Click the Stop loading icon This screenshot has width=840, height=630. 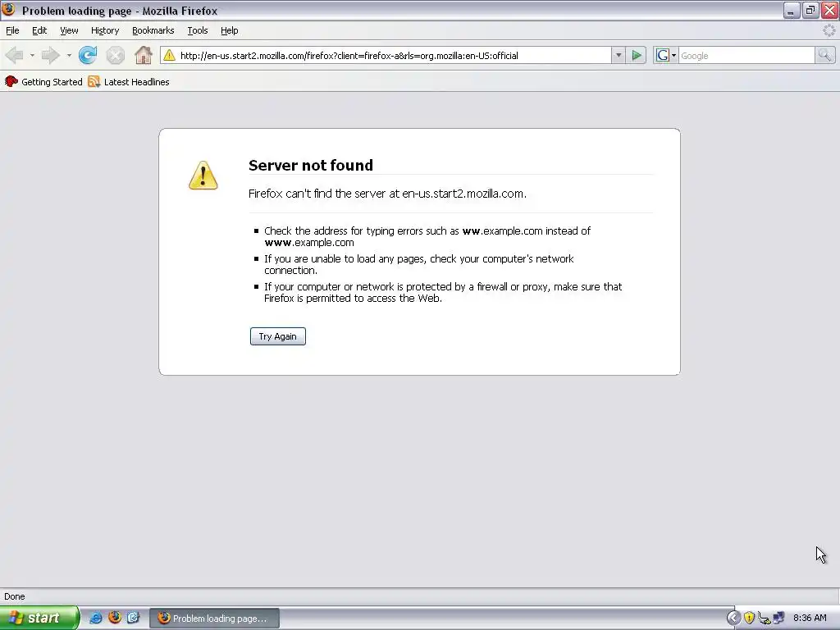[115, 55]
